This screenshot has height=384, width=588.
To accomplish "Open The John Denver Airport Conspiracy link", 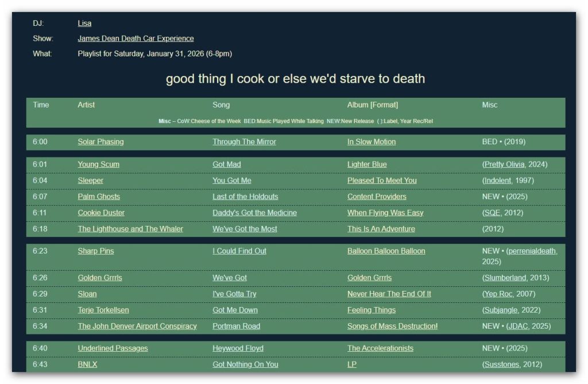I will pos(137,326).
